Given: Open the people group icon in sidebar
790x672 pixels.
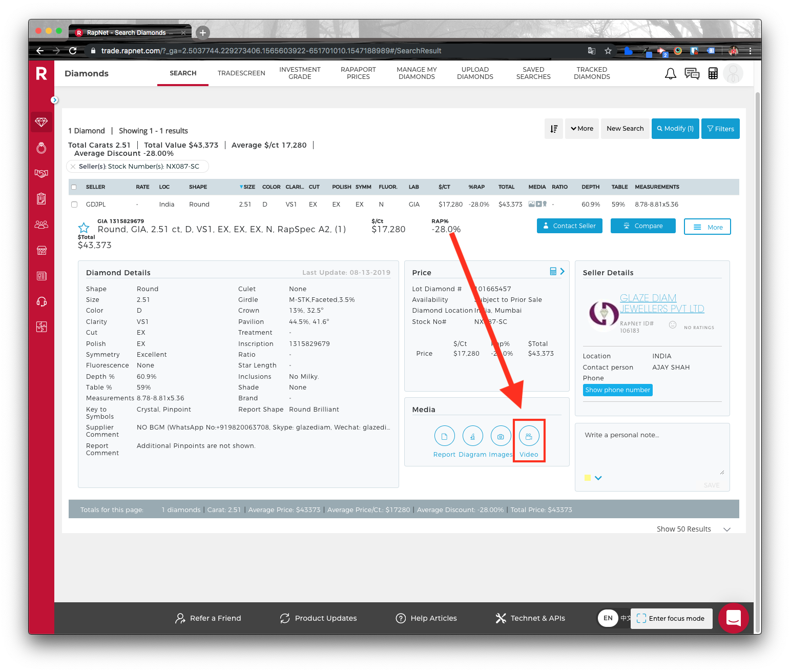Looking at the screenshot, I should click(x=41, y=224).
